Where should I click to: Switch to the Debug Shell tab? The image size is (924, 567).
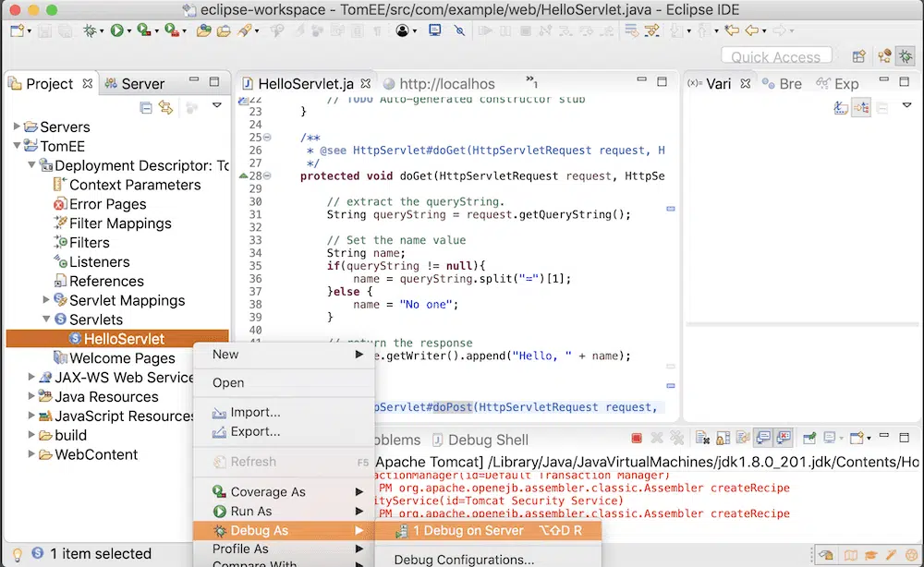click(488, 440)
